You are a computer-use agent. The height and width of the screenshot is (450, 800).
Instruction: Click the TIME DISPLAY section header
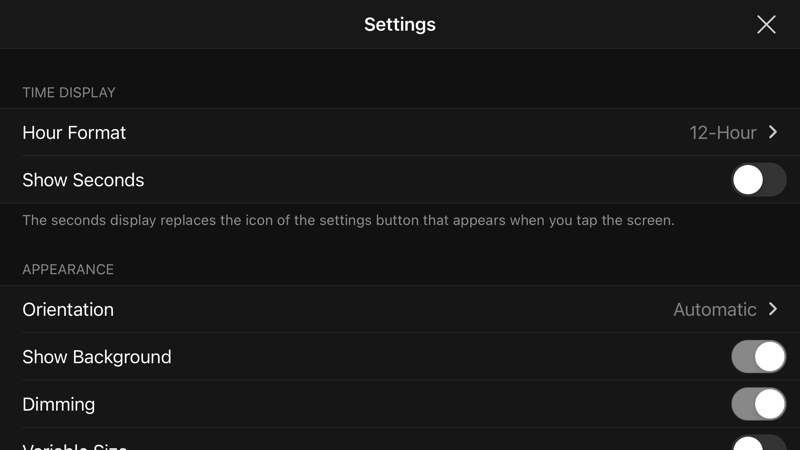[x=69, y=92]
